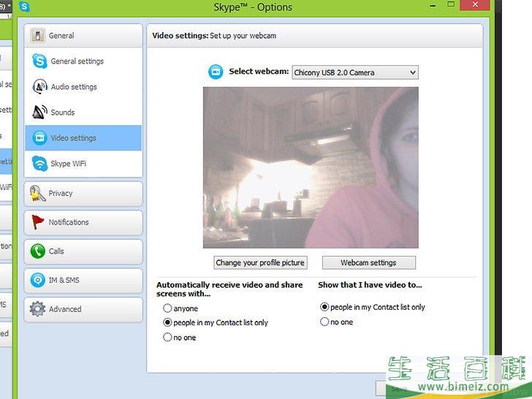532x399 pixels.
Task: Collapse the General section header
Action: click(83, 35)
